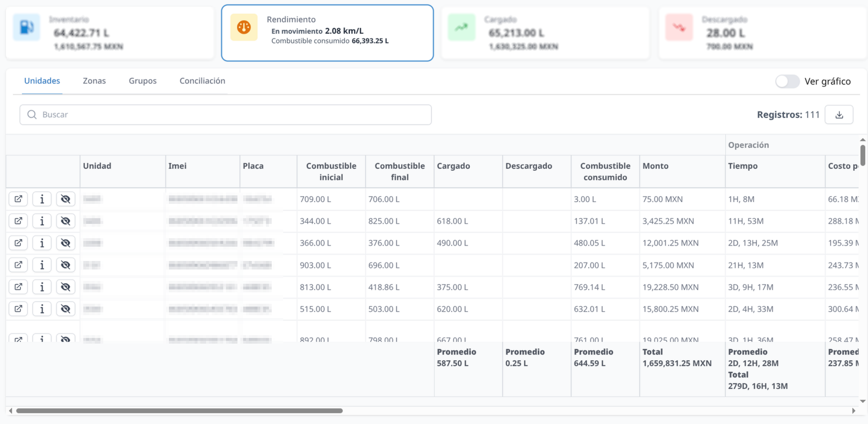868x424 pixels.
Task: Show info for the 903.00 L row
Action: (42, 265)
